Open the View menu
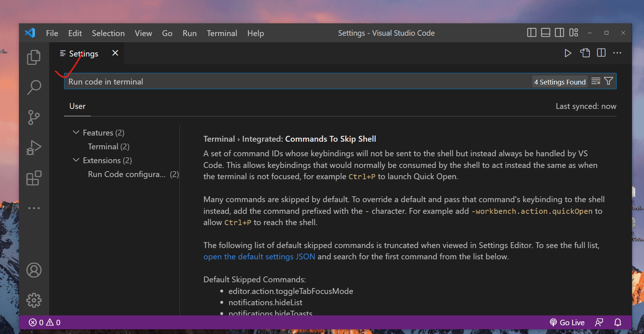 tap(143, 33)
